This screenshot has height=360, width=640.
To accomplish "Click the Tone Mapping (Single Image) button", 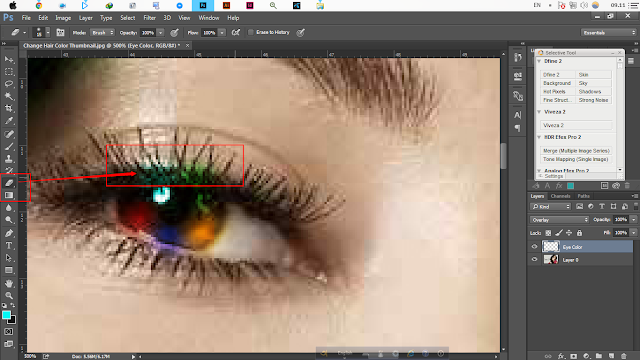I will click(x=576, y=159).
